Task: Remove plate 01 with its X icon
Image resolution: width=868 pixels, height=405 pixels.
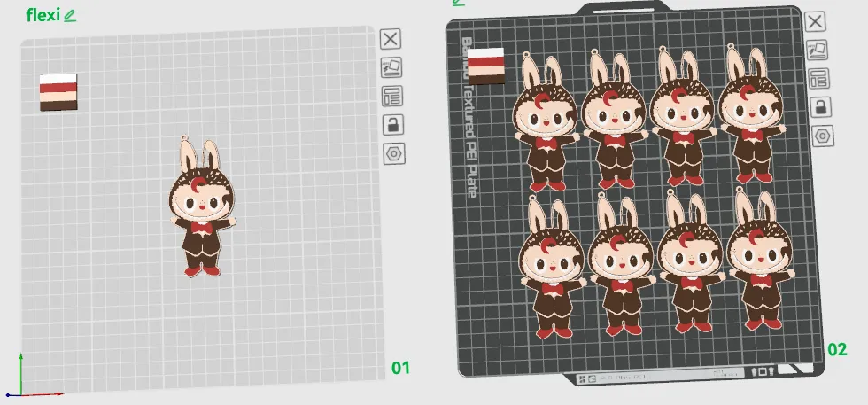Action: pyautogui.click(x=391, y=39)
